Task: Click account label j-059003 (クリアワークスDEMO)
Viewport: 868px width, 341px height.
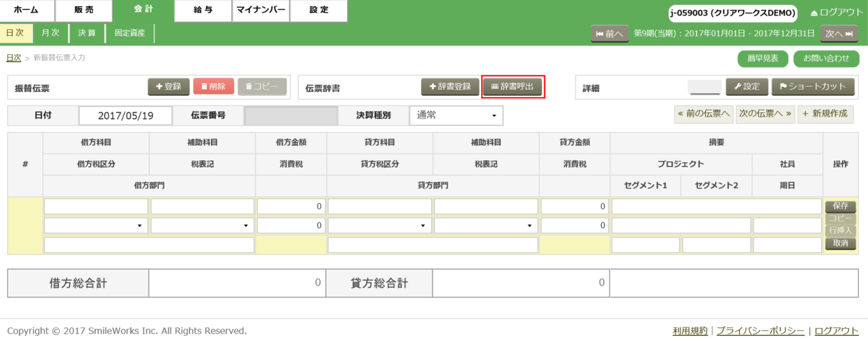Action: coord(732,13)
